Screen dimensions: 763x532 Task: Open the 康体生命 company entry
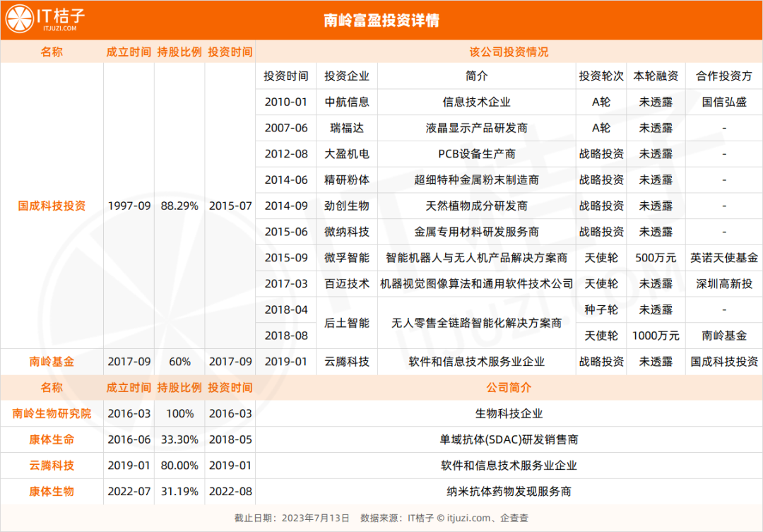pyautogui.click(x=52, y=439)
